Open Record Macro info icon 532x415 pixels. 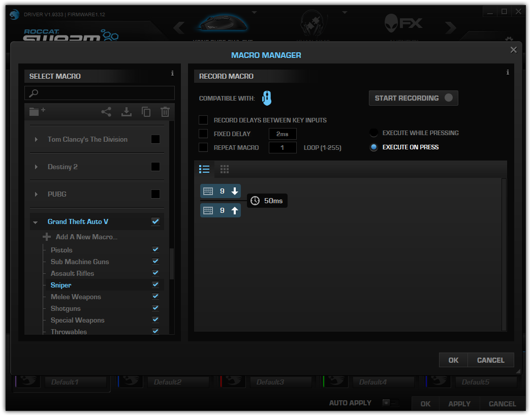coord(508,72)
